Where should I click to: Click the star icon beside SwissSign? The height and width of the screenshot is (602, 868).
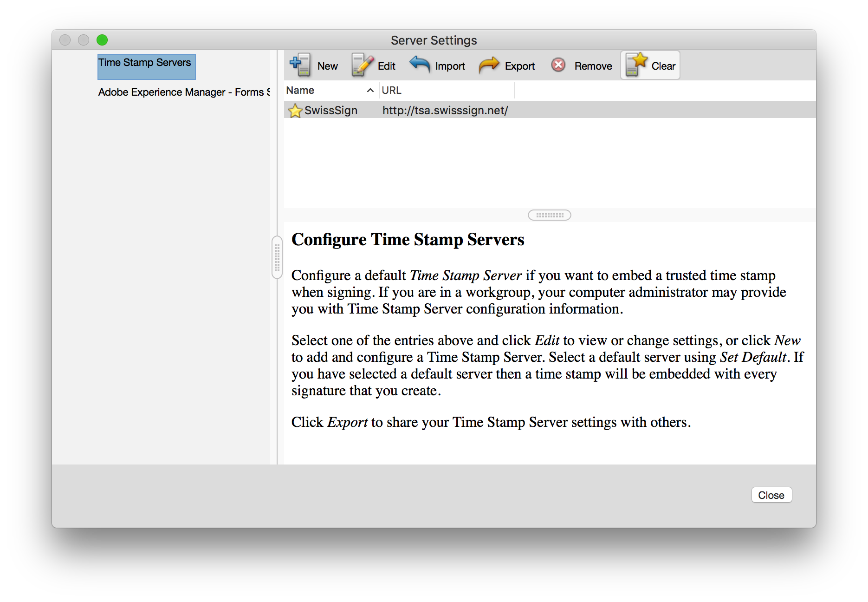pyautogui.click(x=295, y=111)
